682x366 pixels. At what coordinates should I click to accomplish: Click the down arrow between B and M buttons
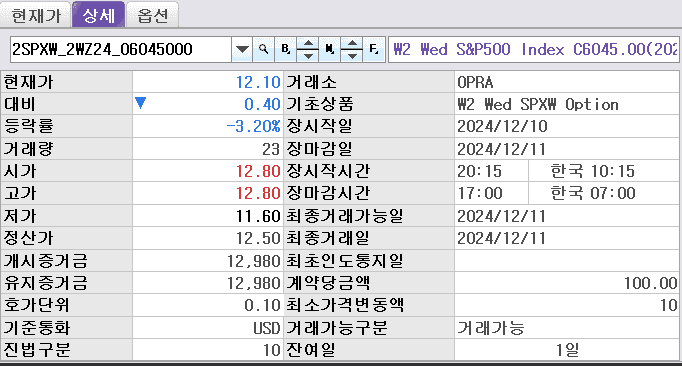coord(308,55)
